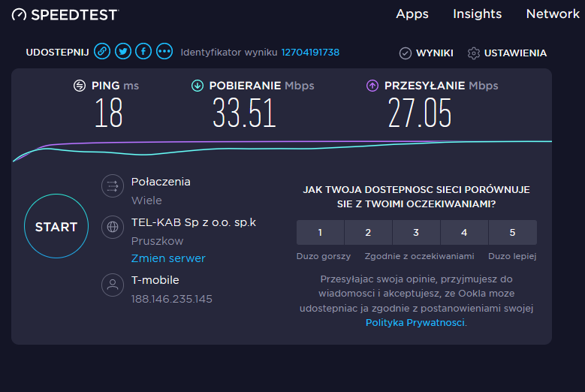
Task: Click the Speedtest logo
Action: coord(65,14)
